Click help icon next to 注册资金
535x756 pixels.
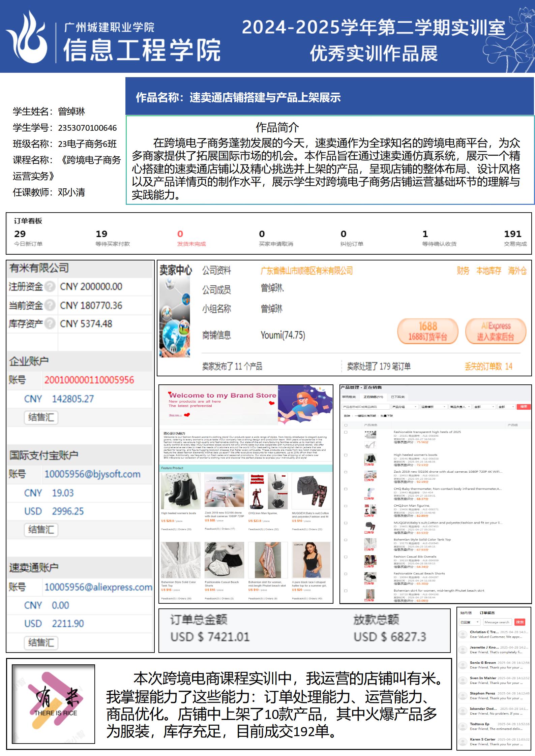(50, 287)
